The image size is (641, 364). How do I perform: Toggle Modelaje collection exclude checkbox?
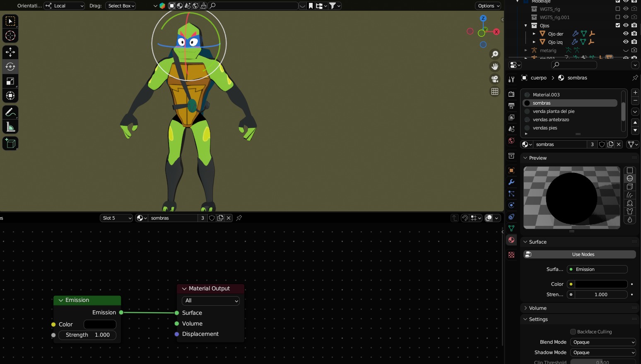tap(618, 1)
